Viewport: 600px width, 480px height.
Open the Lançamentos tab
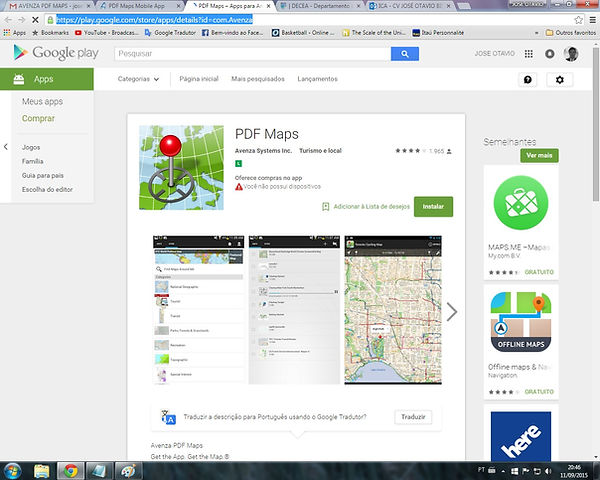coord(318,79)
